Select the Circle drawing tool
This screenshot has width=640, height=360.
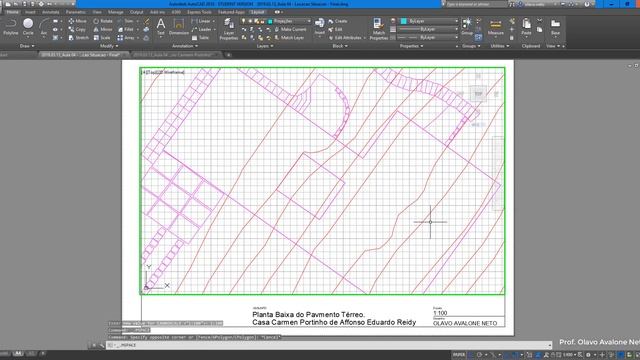pos(28,27)
